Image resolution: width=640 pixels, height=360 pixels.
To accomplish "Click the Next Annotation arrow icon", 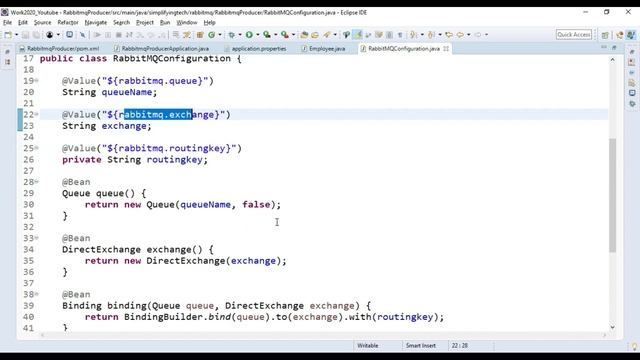I will (413, 35).
